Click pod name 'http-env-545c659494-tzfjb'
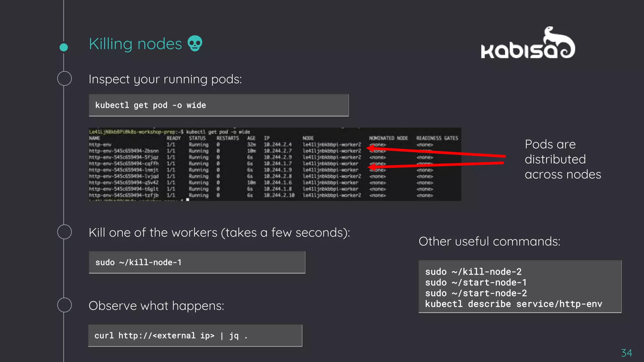Viewport: 644px width, 362px height. point(124,195)
